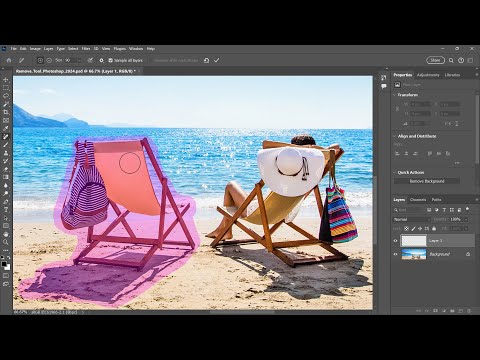480x360 pixels.
Task: Toggle the Sample all layers checkbox
Action: click(x=111, y=60)
